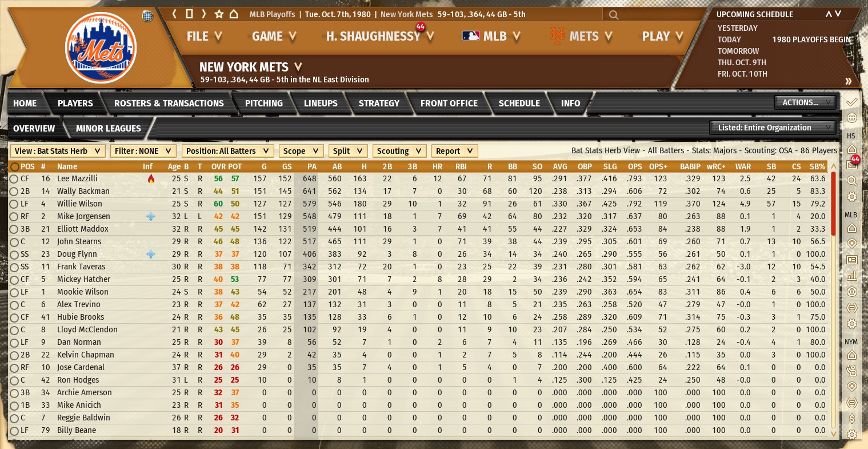The image size is (868, 449).
Task: Go forward with the right arrow navigation icon
Action: (x=204, y=14)
